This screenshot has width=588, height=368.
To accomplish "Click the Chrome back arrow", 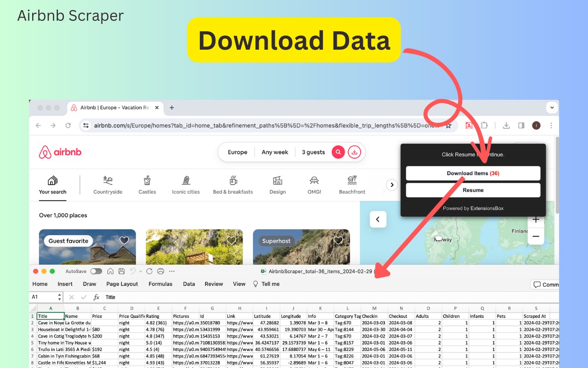I will (x=38, y=126).
